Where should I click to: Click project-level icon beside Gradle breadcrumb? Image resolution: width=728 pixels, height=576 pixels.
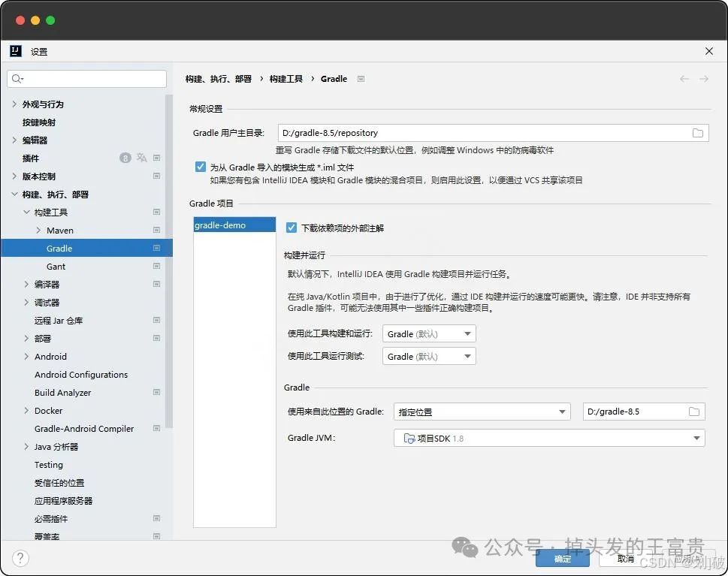pyautogui.click(x=361, y=79)
